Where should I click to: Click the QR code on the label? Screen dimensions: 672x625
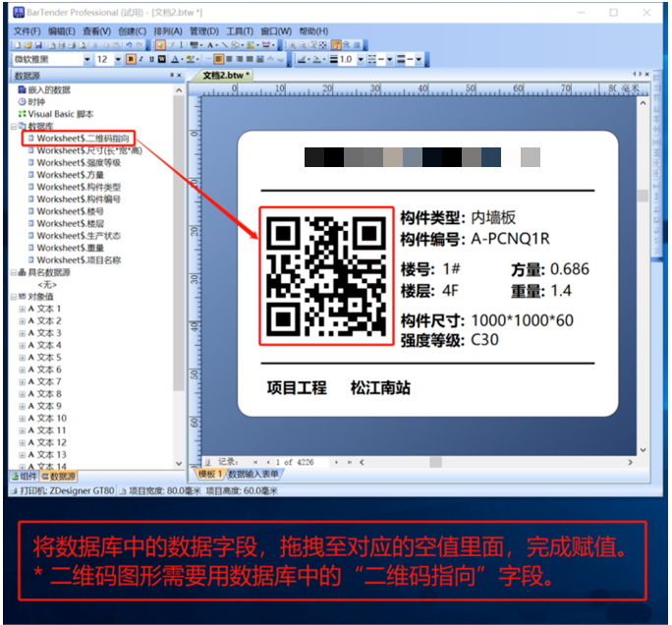[x=326, y=276]
